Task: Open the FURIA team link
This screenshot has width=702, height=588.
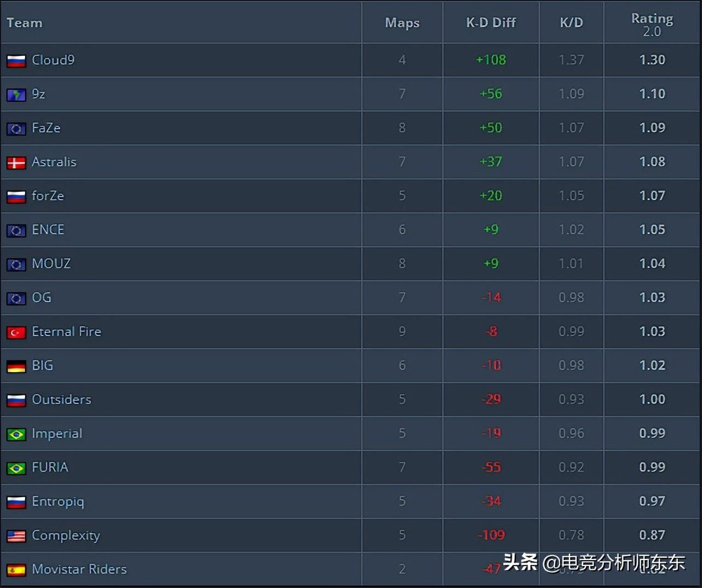Action: click(x=50, y=467)
